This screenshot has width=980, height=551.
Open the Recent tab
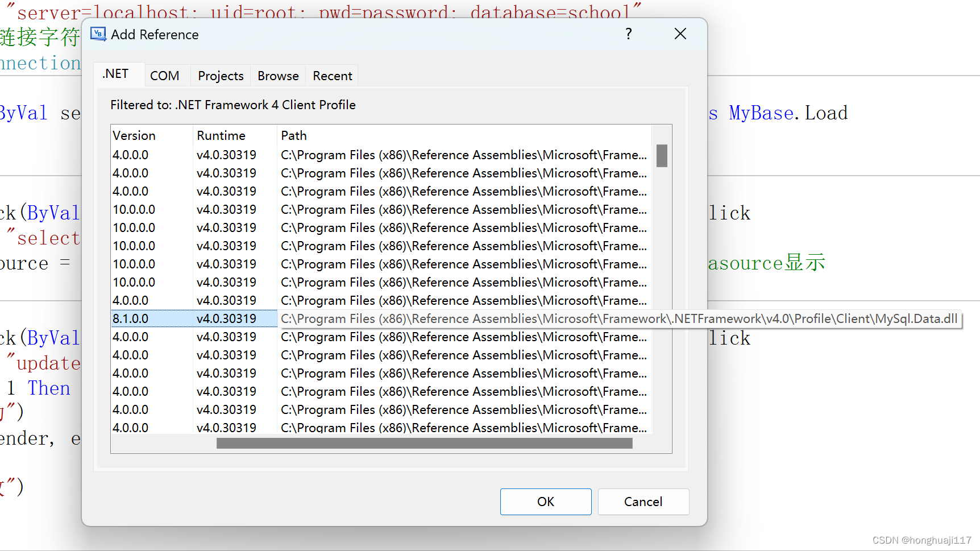[x=331, y=76]
